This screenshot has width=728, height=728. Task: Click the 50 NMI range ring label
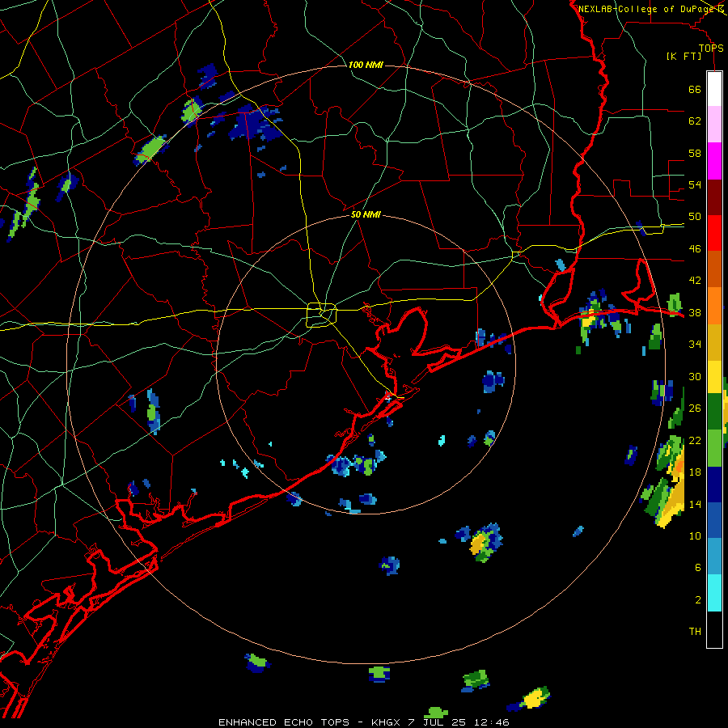click(x=366, y=214)
